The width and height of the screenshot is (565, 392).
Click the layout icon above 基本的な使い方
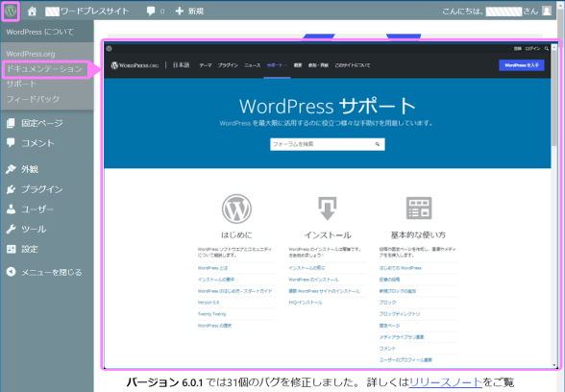tap(419, 208)
